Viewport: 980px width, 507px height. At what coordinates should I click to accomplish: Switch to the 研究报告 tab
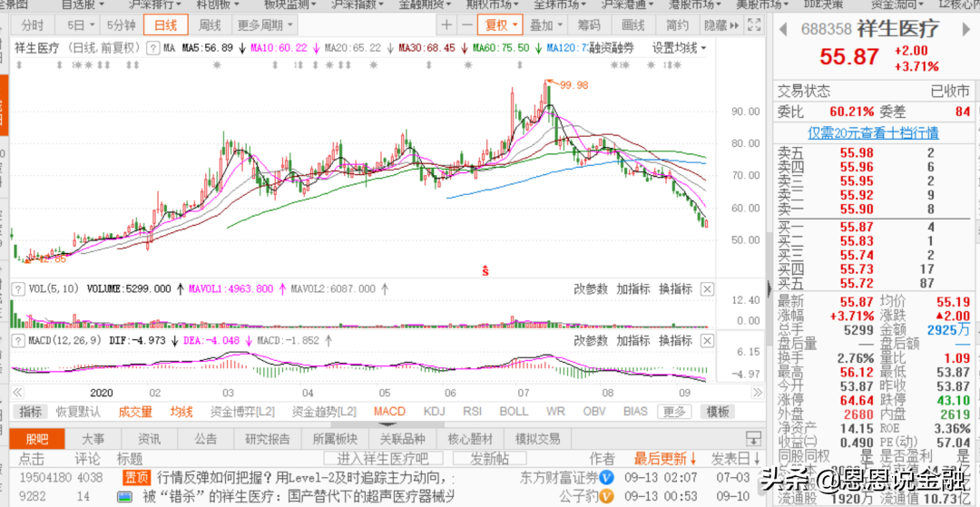point(268,438)
